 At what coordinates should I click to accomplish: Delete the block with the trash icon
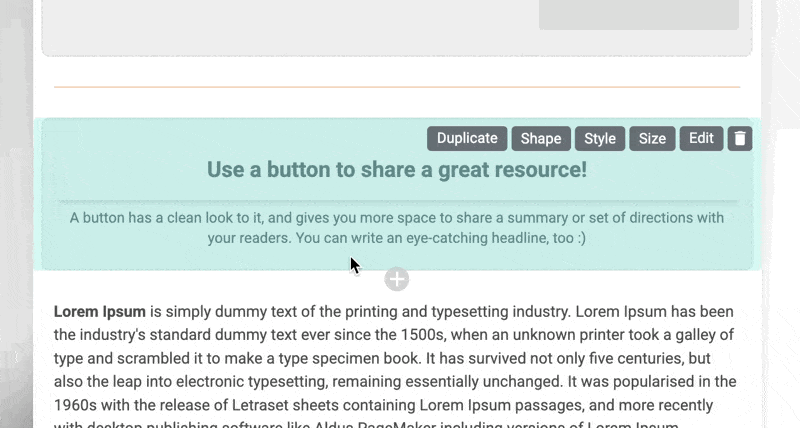[x=739, y=139]
